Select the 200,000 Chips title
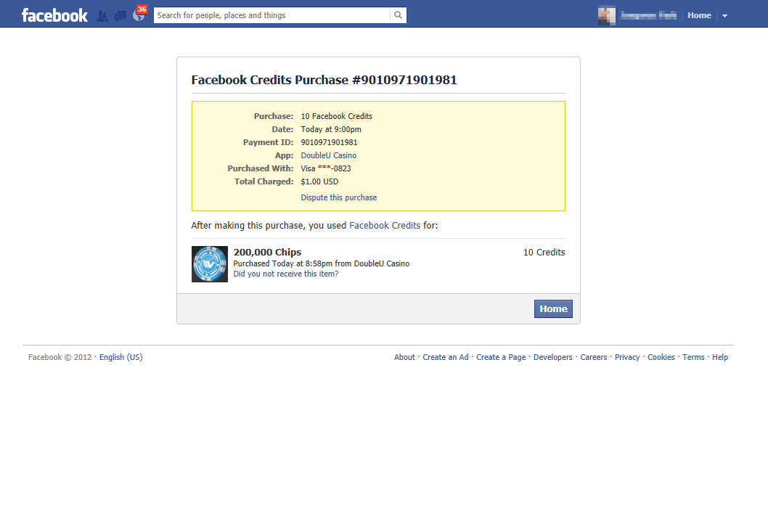 coord(267,253)
